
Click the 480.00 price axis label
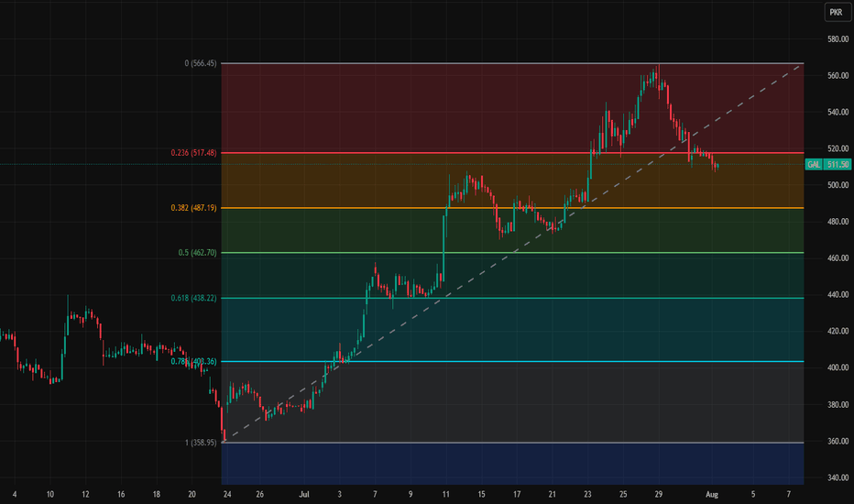tap(838, 221)
